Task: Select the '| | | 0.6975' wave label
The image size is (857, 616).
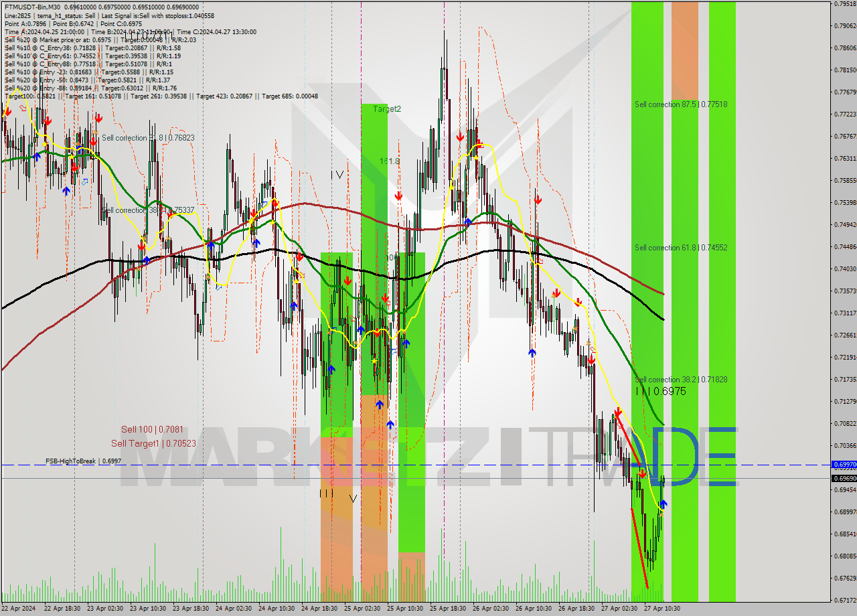Action: 661,391
